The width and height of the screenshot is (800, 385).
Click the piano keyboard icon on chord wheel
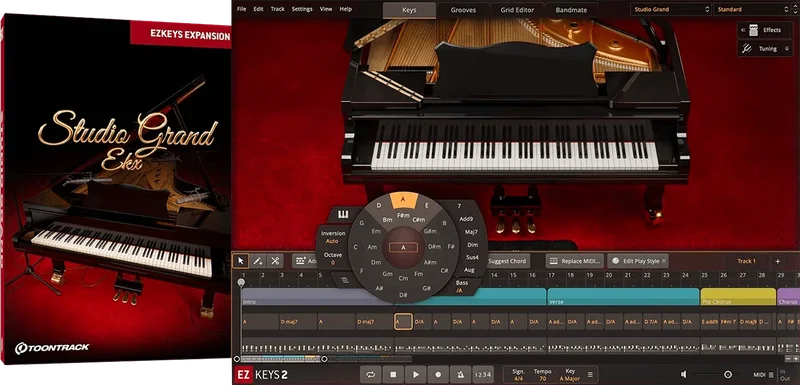pyautogui.click(x=343, y=215)
